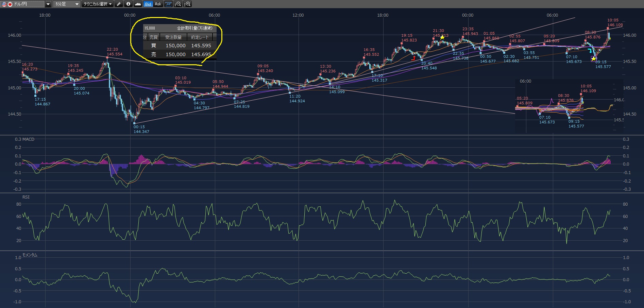This screenshot has height=308, width=644.
Task: Click the 約定レート column header
Action: 200,37
